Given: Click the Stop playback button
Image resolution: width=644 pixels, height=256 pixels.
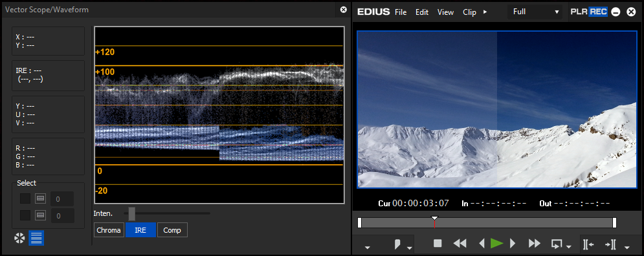Looking at the screenshot, I should [x=438, y=243].
